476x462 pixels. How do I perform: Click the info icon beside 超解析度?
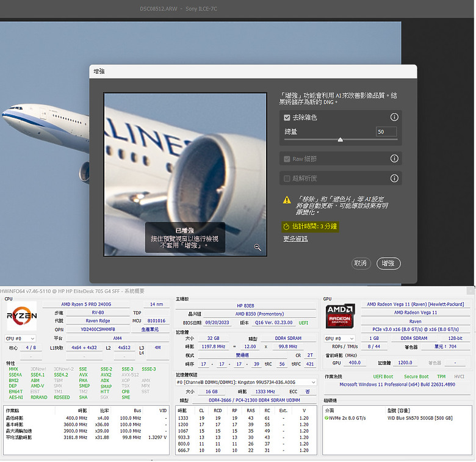394,178
